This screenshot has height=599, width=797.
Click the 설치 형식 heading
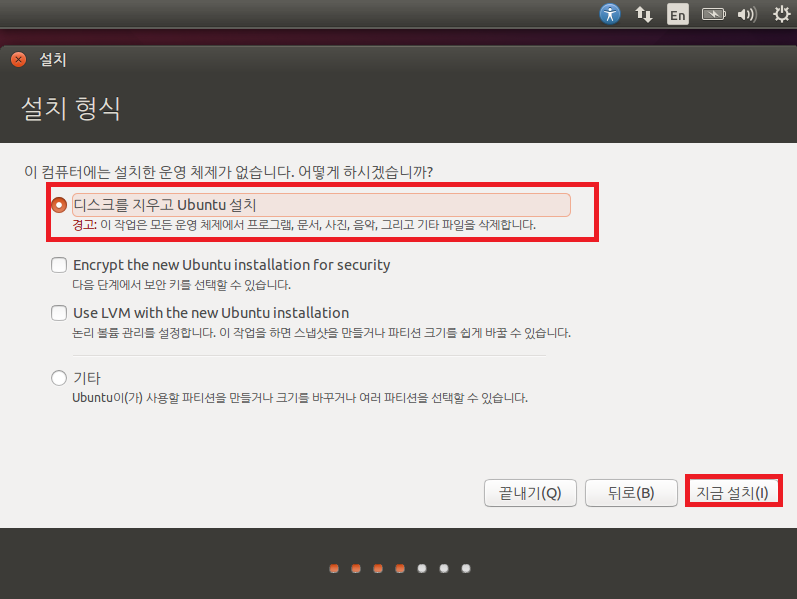(x=71, y=108)
